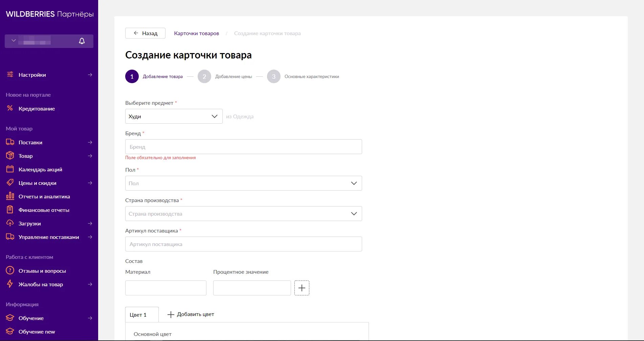Click the Settings sliders icon in sidebar
Viewport: 644px width, 341px height.
tap(10, 75)
